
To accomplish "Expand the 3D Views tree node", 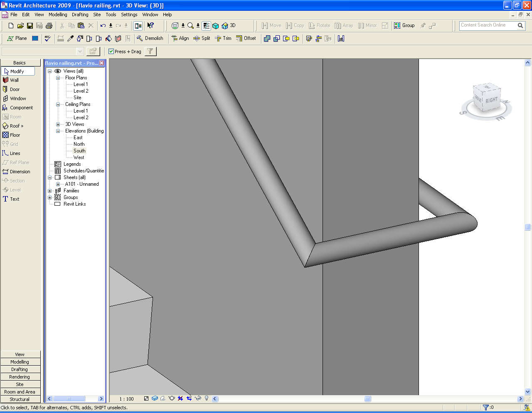I will tap(58, 124).
